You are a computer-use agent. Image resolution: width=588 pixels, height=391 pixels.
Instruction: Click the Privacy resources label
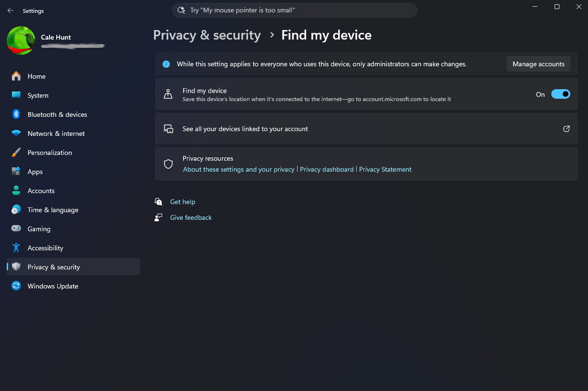pos(208,158)
